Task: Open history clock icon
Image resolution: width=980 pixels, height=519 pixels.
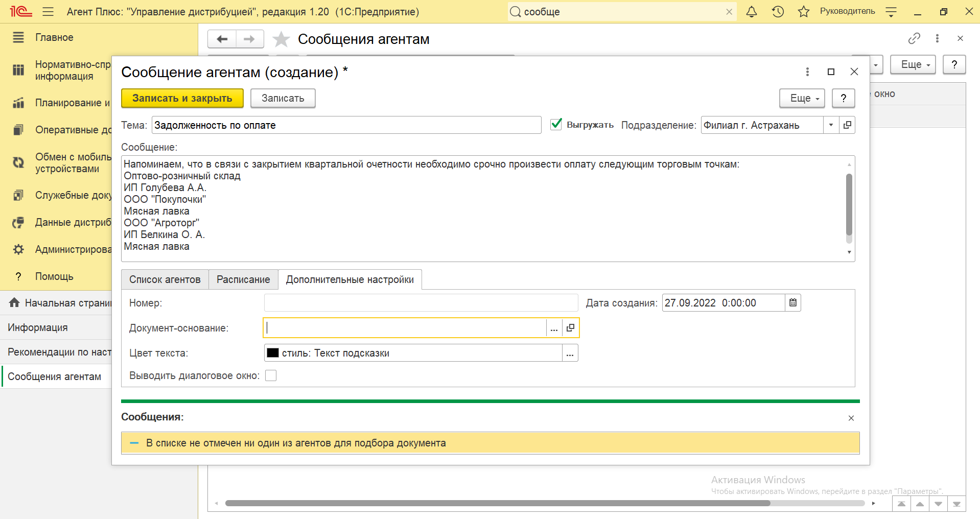Action: coord(778,11)
